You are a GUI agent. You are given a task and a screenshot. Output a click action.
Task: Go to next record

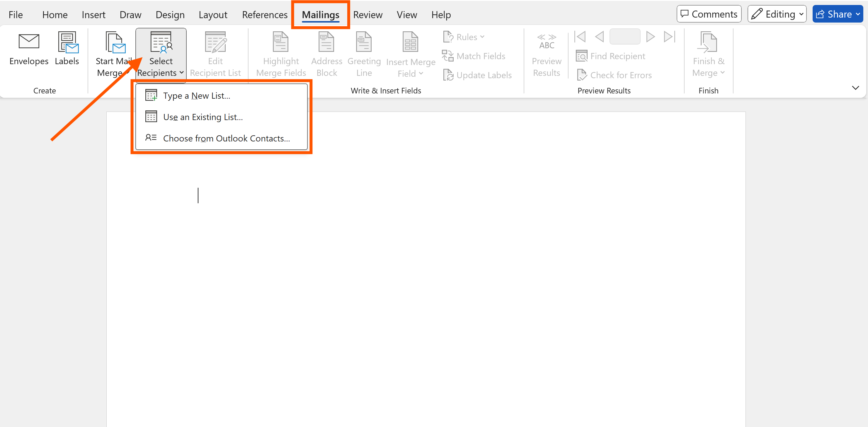click(x=650, y=36)
